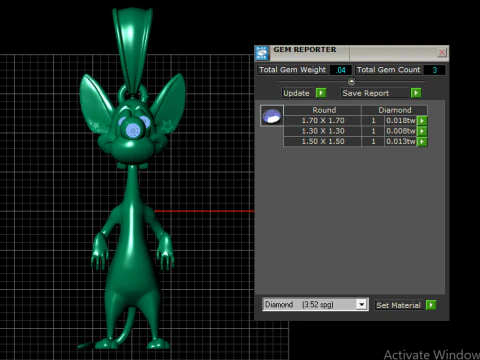Select the 1.50 X 1.50 size cell
The width and height of the screenshot is (480, 360).
click(323, 142)
